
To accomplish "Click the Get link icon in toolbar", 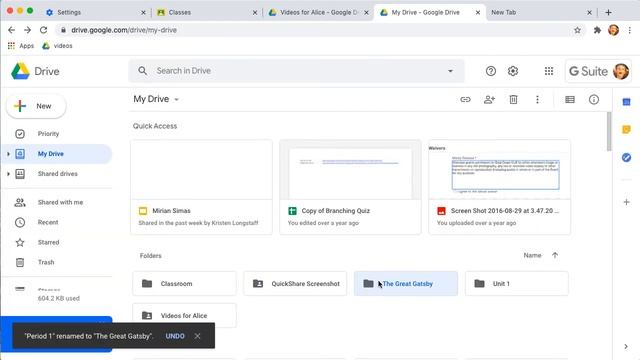I will click(465, 100).
